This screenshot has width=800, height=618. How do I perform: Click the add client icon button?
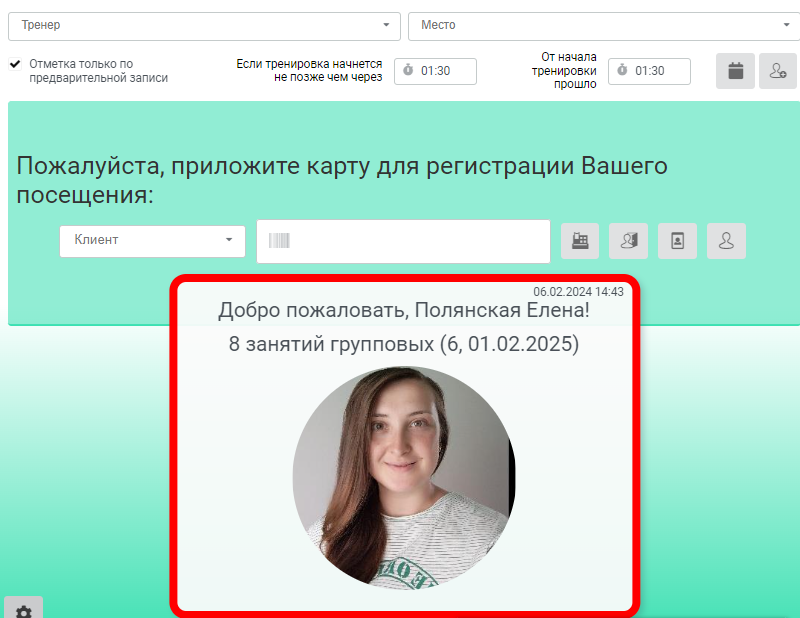click(x=778, y=71)
